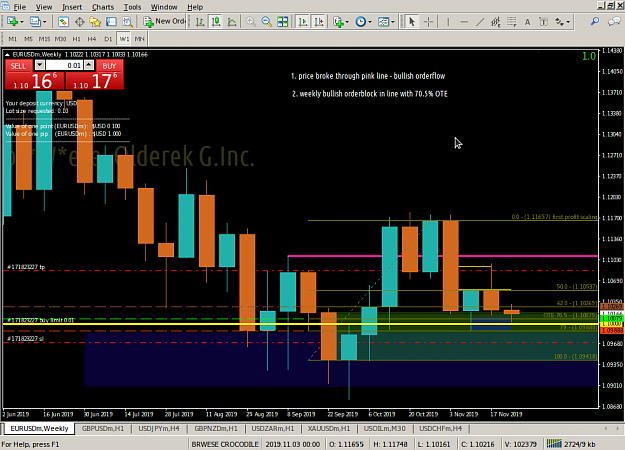Open the View menu
This screenshot has height=450, width=625.
(x=44, y=7)
